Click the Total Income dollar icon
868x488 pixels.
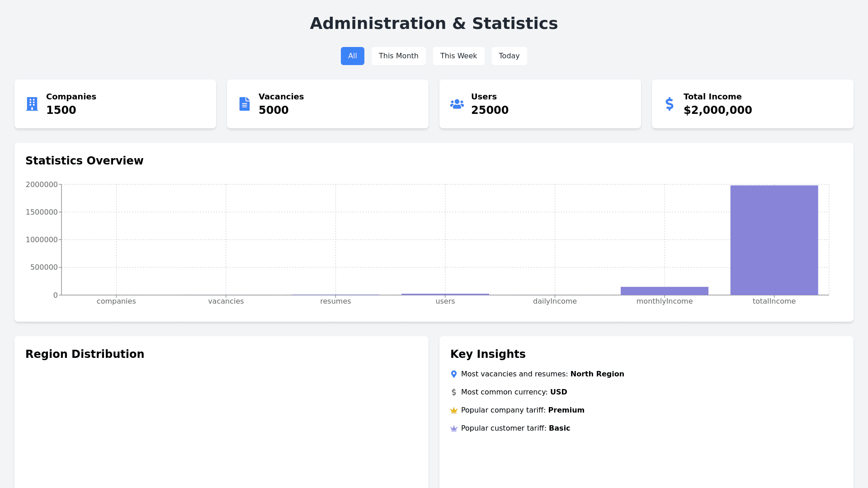tap(670, 104)
